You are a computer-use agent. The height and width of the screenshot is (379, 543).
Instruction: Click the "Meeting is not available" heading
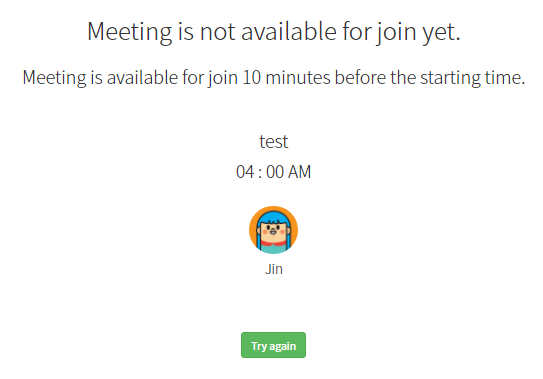274,32
